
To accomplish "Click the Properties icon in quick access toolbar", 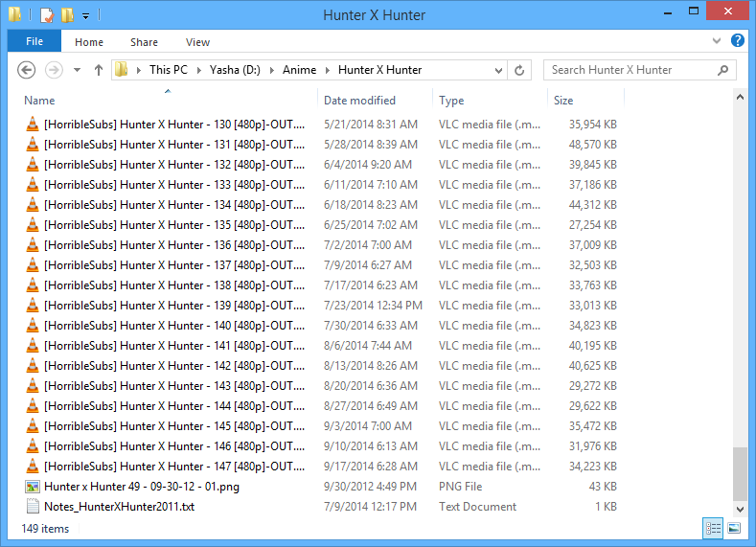I will pyautogui.click(x=46, y=15).
